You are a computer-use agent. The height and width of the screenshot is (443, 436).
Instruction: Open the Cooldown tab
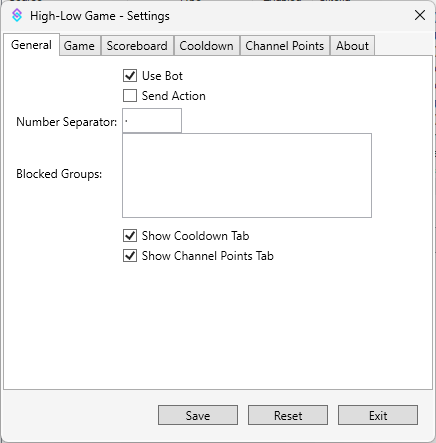tap(206, 46)
